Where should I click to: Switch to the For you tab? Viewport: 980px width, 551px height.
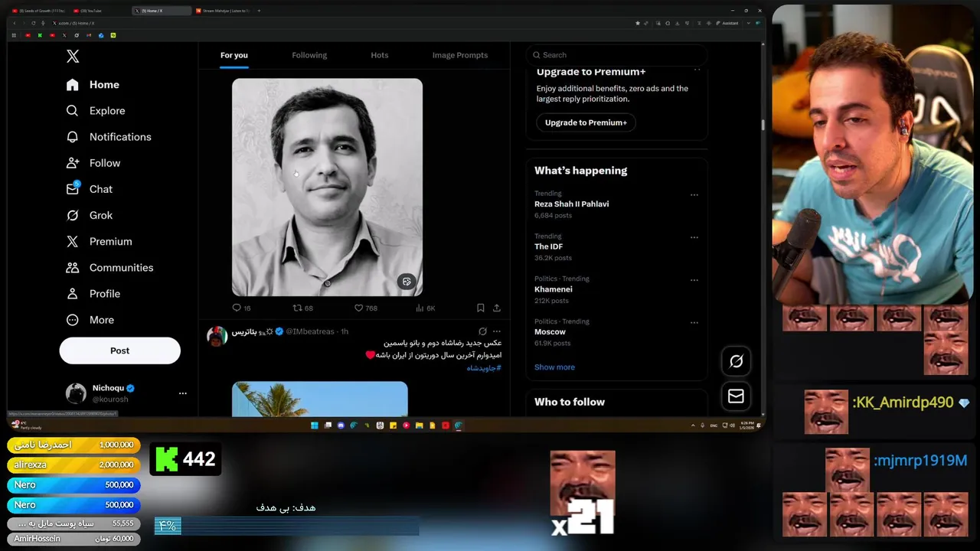tap(234, 55)
